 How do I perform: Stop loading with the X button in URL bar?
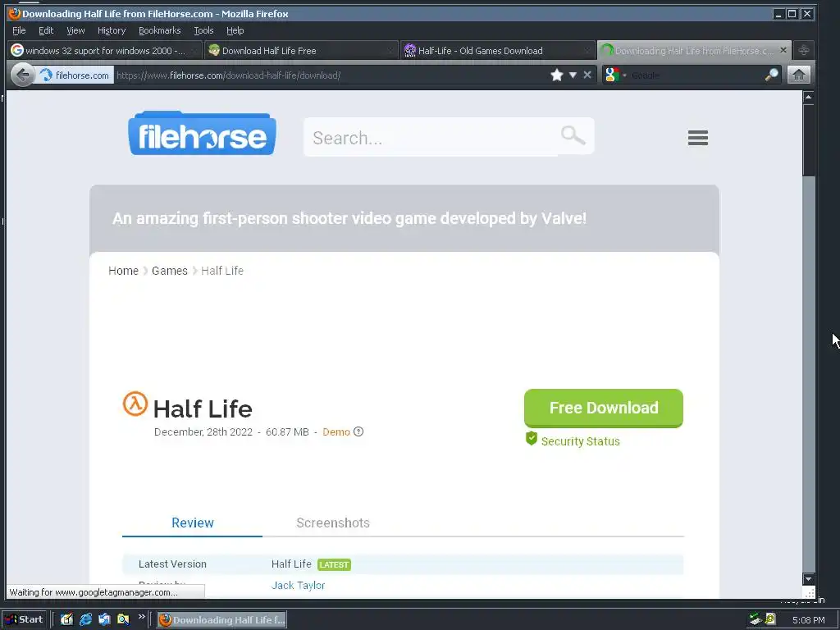587,75
